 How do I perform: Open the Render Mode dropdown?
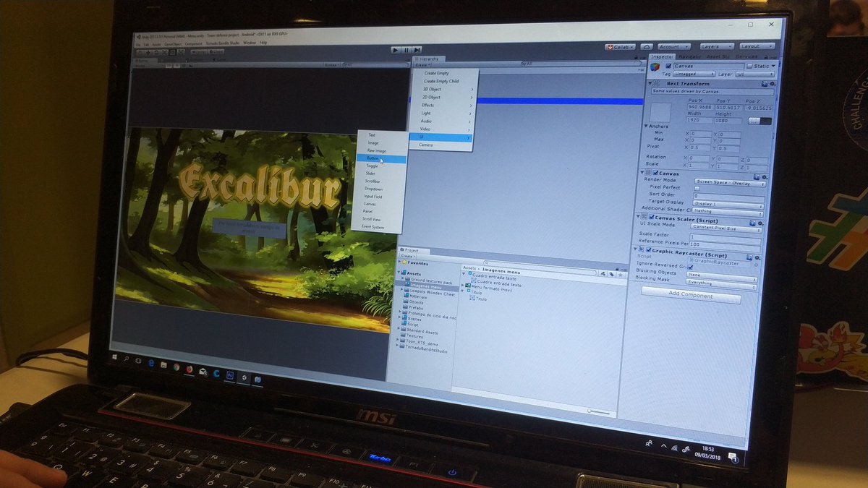point(730,183)
